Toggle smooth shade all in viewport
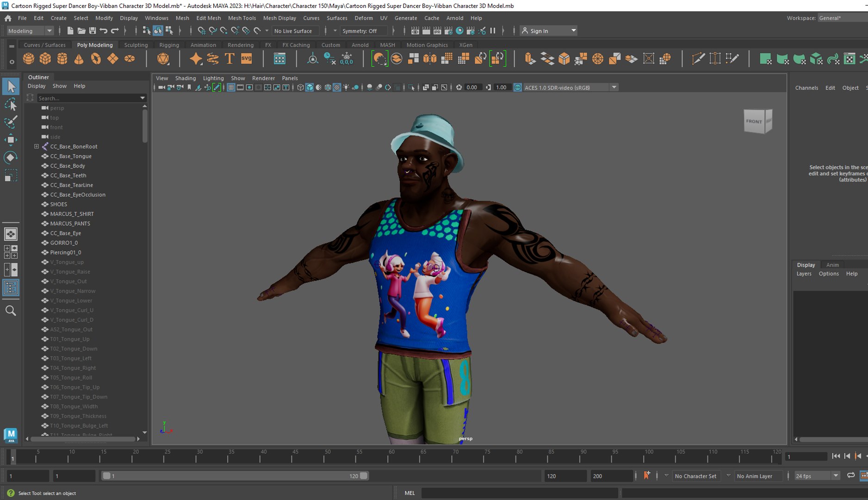Screen dimensions: 868x500 (310, 87)
